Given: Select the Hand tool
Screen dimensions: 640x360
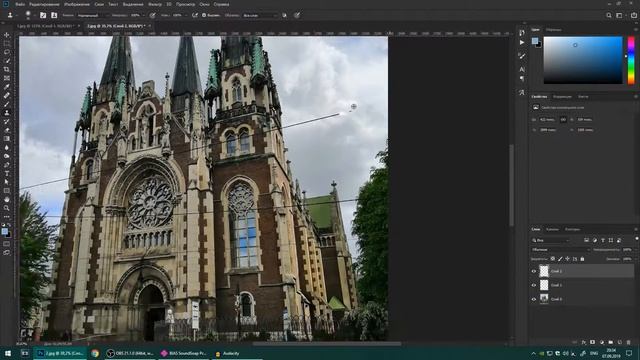Looking at the screenshot, I should pyautogui.click(x=7, y=200).
